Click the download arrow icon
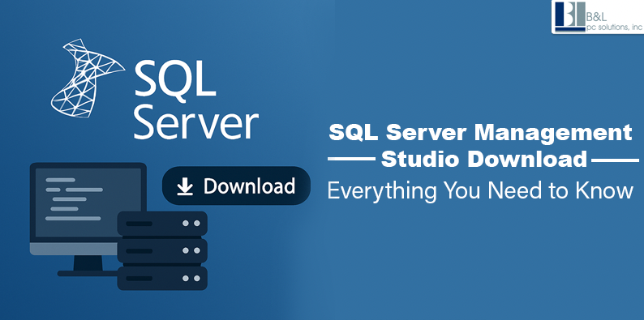The width and height of the screenshot is (644, 320). click(185, 186)
